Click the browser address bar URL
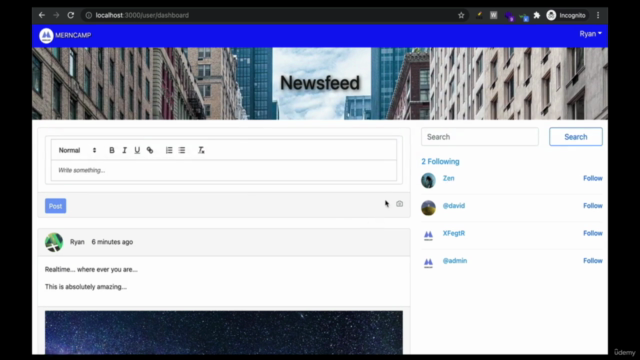The height and width of the screenshot is (360, 640). click(142, 15)
